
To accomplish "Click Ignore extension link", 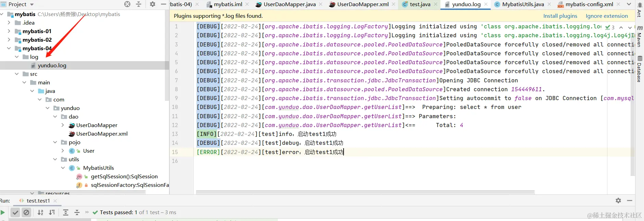I will (x=607, y=16).
